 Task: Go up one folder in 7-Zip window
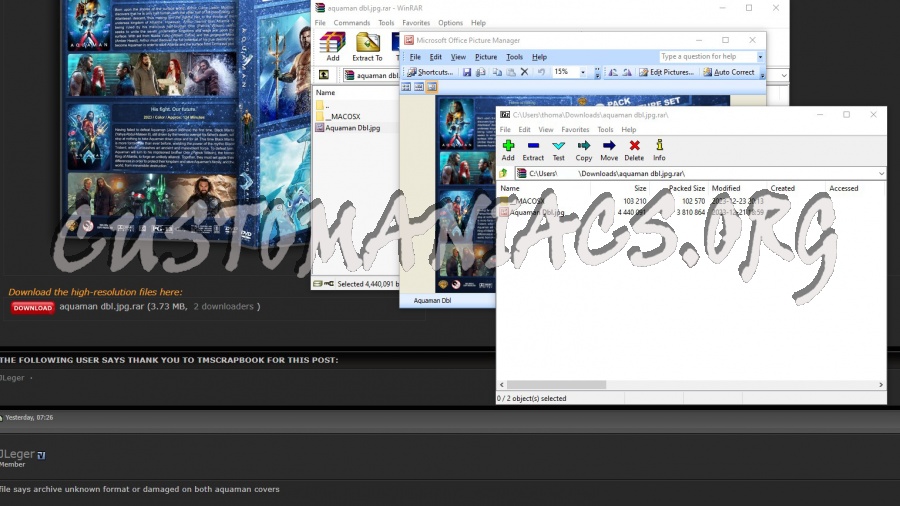[x=503, y=173]
